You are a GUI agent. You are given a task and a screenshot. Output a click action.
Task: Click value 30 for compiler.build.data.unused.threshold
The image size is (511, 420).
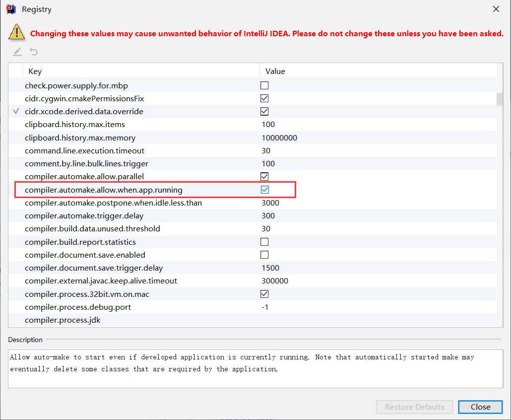[x=266, y=229]
